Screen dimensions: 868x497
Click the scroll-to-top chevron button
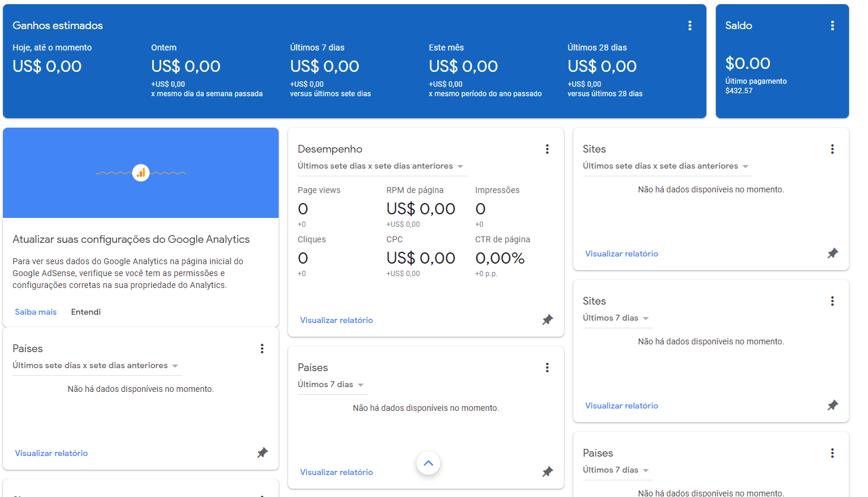click(x=428, y=463)
